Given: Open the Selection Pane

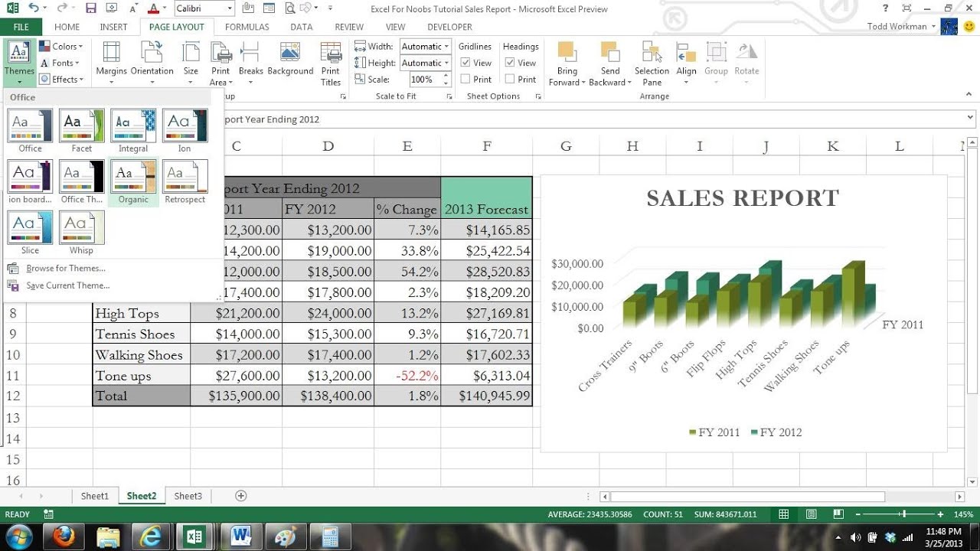Looking at the screenshot, I should [652, 64].
